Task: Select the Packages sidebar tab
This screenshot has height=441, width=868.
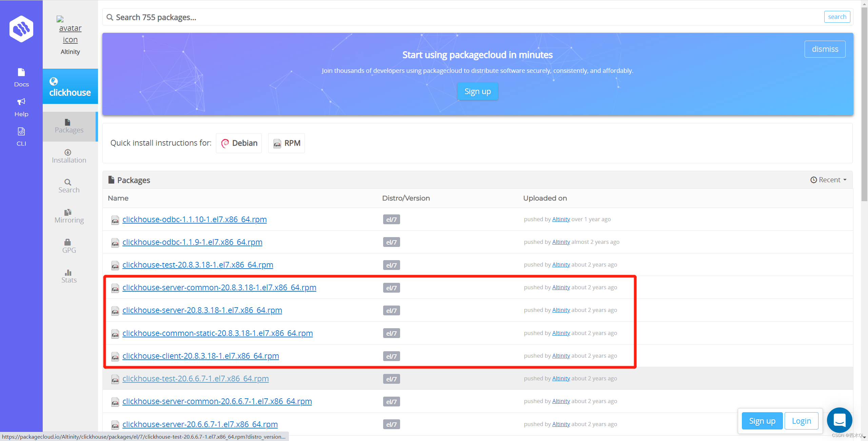Action: click(69, 126)
